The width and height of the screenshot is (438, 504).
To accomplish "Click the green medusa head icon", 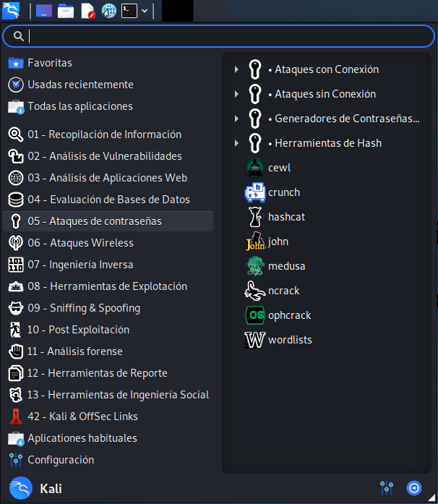I will click(255, 266).
